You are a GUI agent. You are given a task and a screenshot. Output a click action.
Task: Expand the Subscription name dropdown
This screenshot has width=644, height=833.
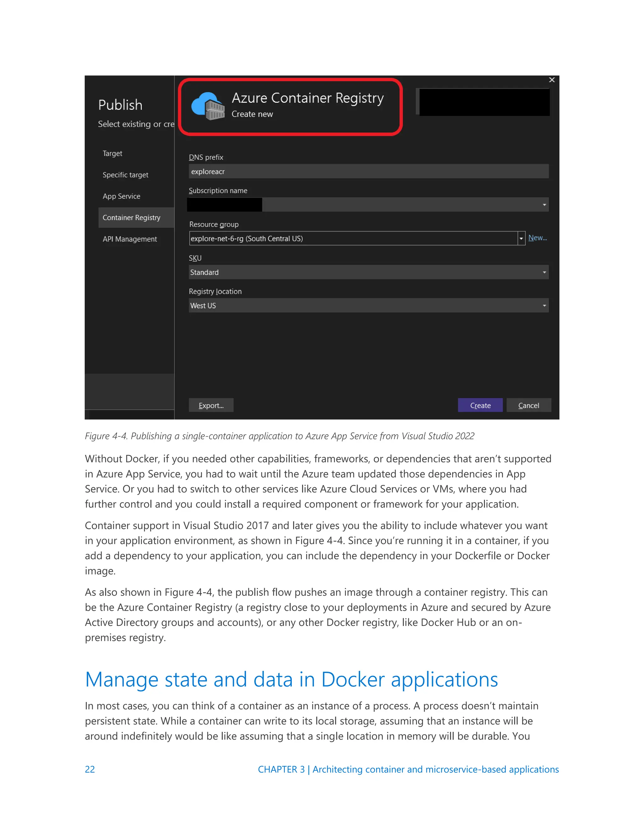coord(544,205)
